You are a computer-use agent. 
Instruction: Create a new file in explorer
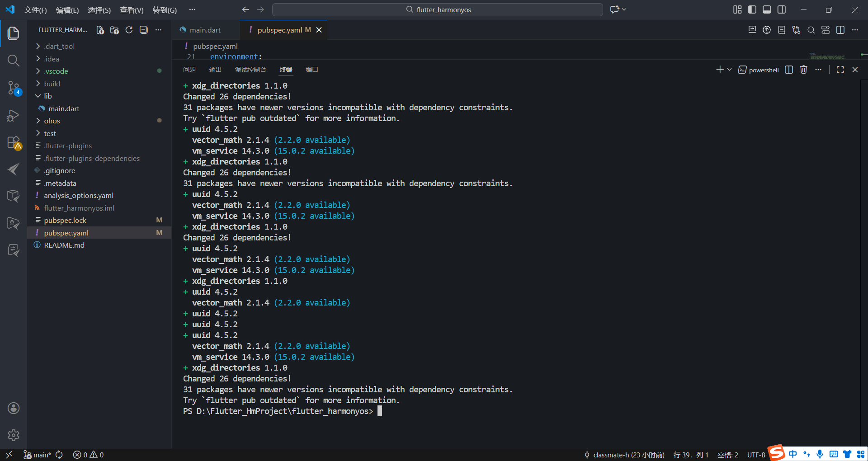[x=100, y=30]
